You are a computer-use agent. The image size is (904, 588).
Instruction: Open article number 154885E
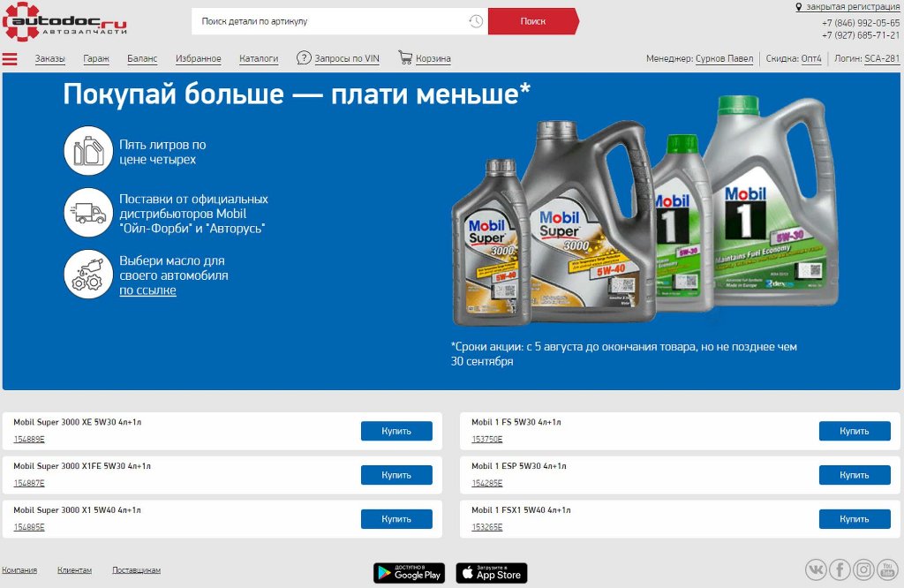(x=29, y=527)
